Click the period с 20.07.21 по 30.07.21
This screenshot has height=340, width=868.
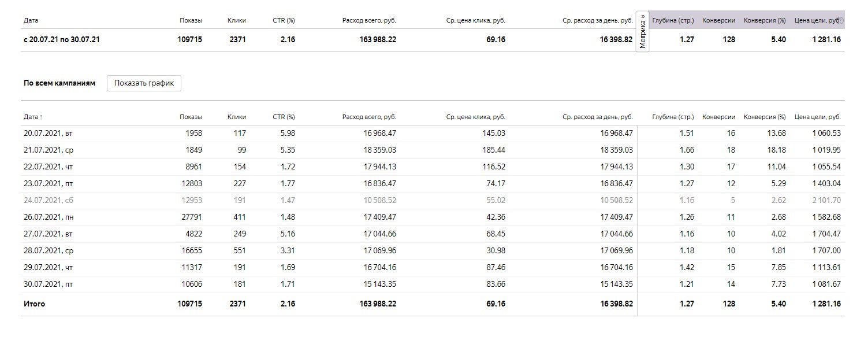(x=62, y=40)
